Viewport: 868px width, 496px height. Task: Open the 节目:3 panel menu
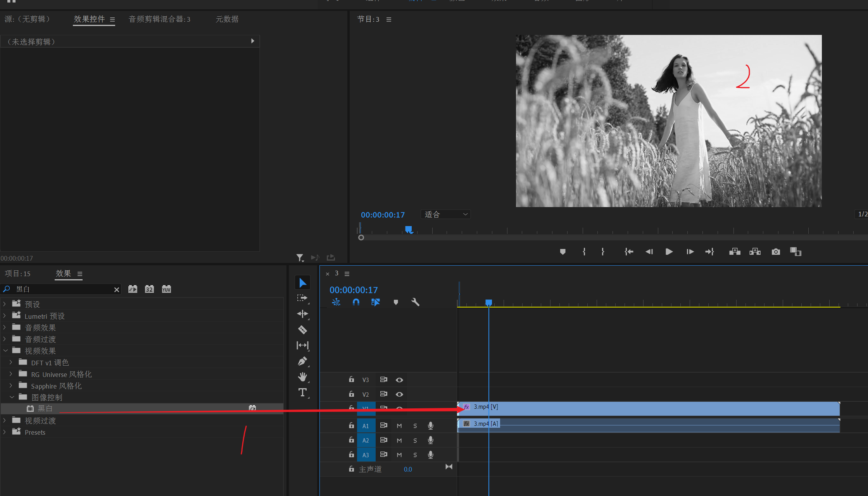(x=389, y=19)
